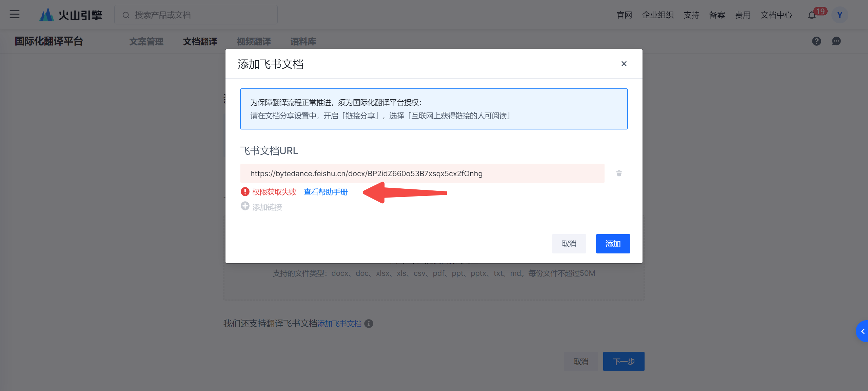Click the 下一步 button
The image size is (868, 391).
click(x=624, y=361)
